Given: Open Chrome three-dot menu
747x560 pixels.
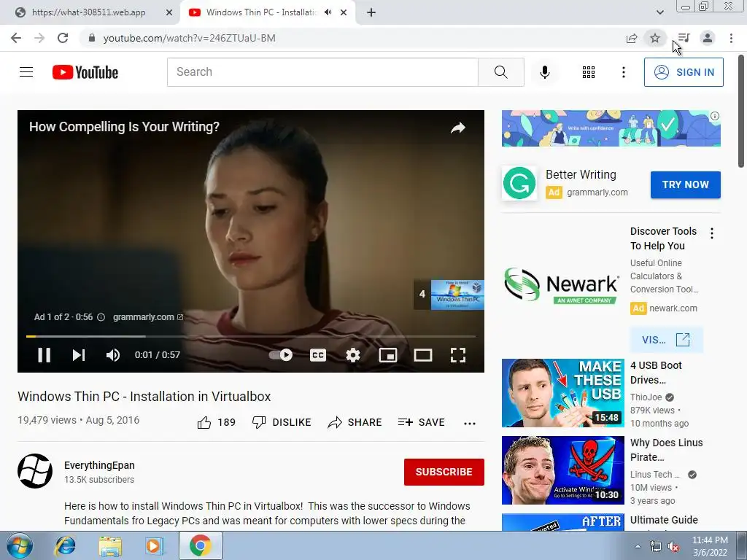Looking at the screenshot, I should 731,38.
